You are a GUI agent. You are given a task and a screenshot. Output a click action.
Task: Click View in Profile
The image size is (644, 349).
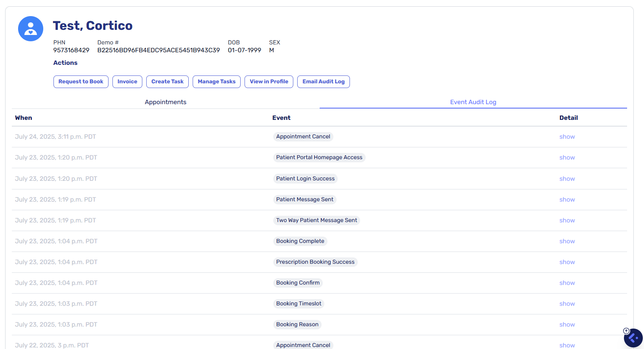click(269, 82)
